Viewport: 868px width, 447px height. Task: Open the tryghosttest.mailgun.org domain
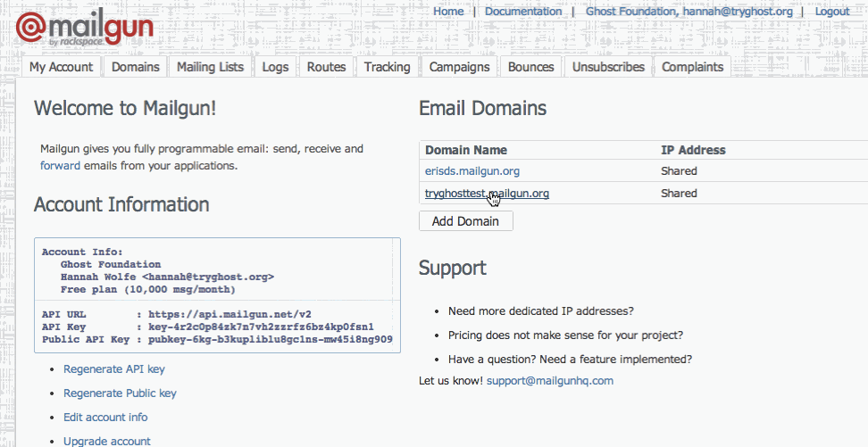(x=487, y=193)
